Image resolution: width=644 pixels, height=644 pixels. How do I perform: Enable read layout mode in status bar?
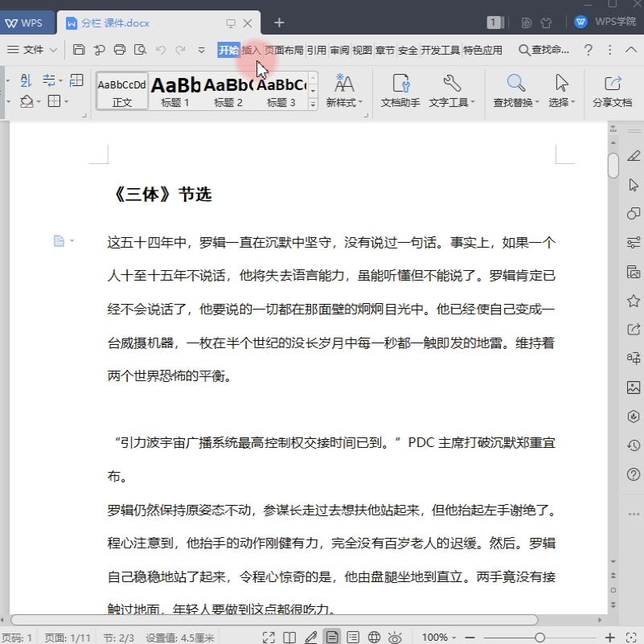point(290,635)
